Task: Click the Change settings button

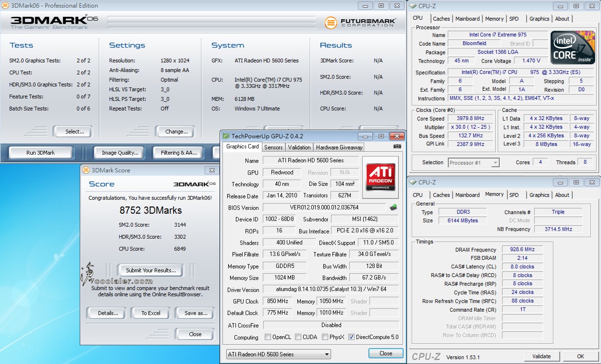Action: click(176, 131)
